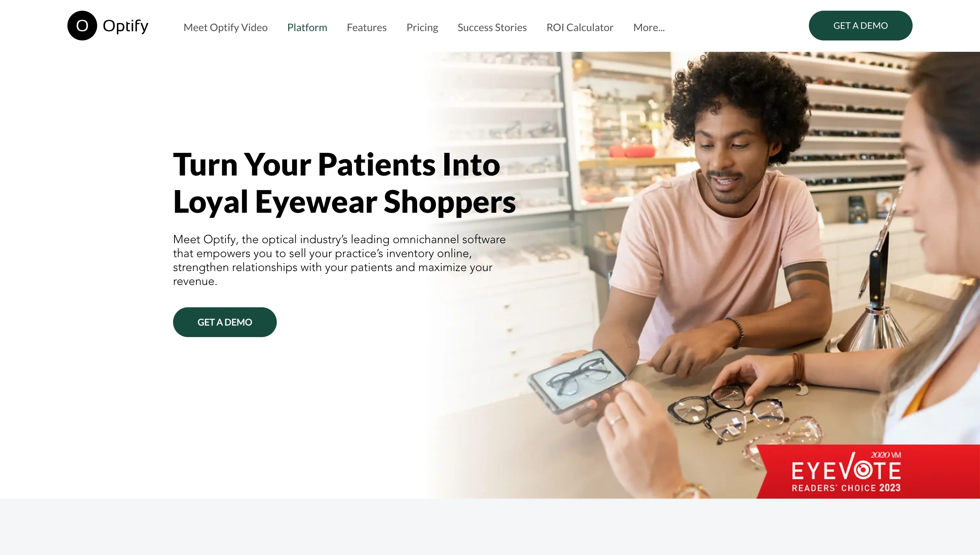Click the Success Stories navigation link
980x555 pixels.
[492, 27]
